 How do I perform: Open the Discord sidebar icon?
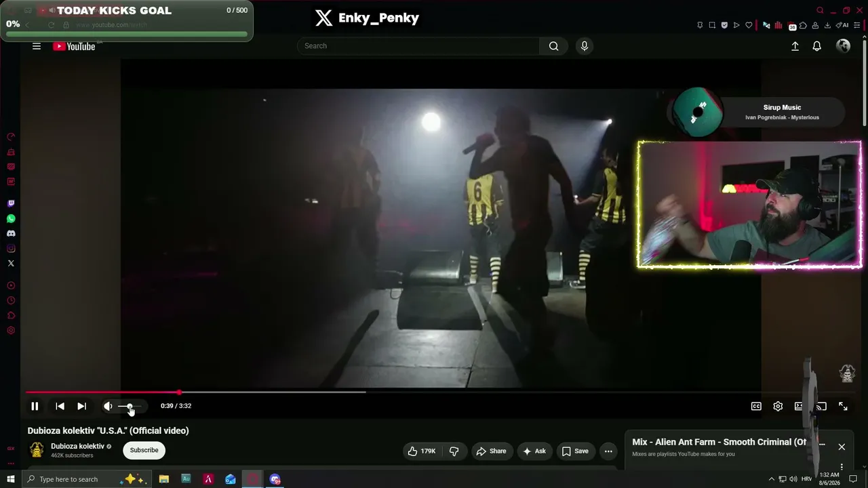click(x=11, y=233)
